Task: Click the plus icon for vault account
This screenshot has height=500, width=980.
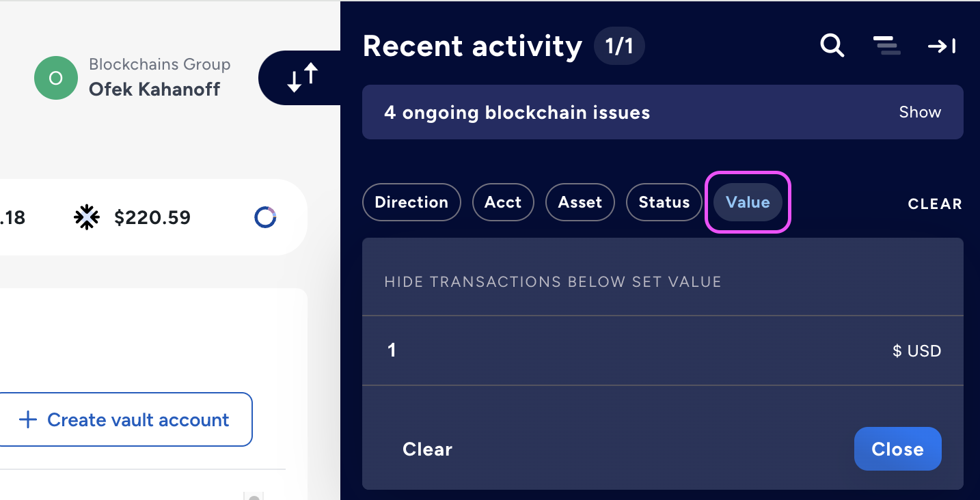Action: (x=27, y=419)
